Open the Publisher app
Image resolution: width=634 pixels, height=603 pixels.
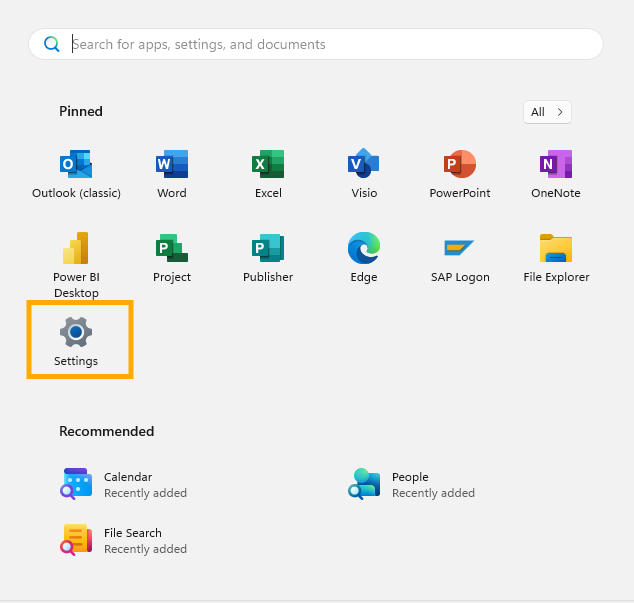268,258
